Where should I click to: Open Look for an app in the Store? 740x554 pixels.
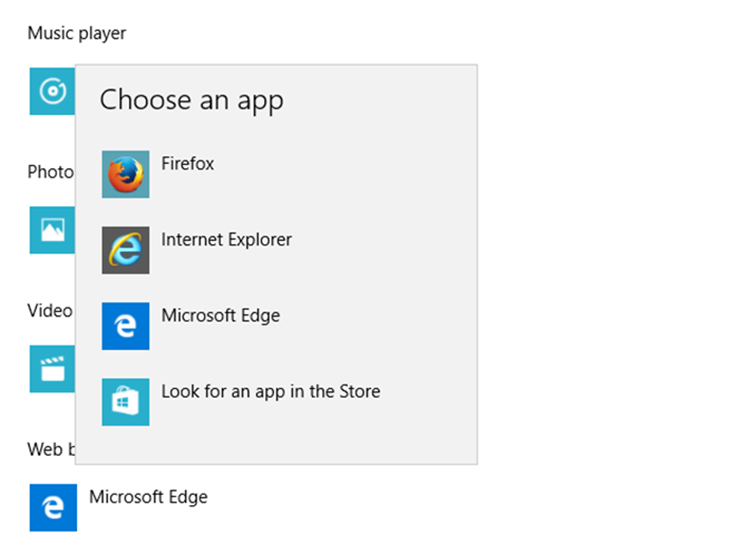pos(270,392)
